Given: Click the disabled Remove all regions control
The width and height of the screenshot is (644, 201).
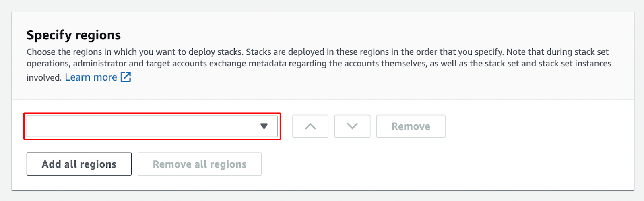Looking at the screenshot, I should tap(200, 164).
